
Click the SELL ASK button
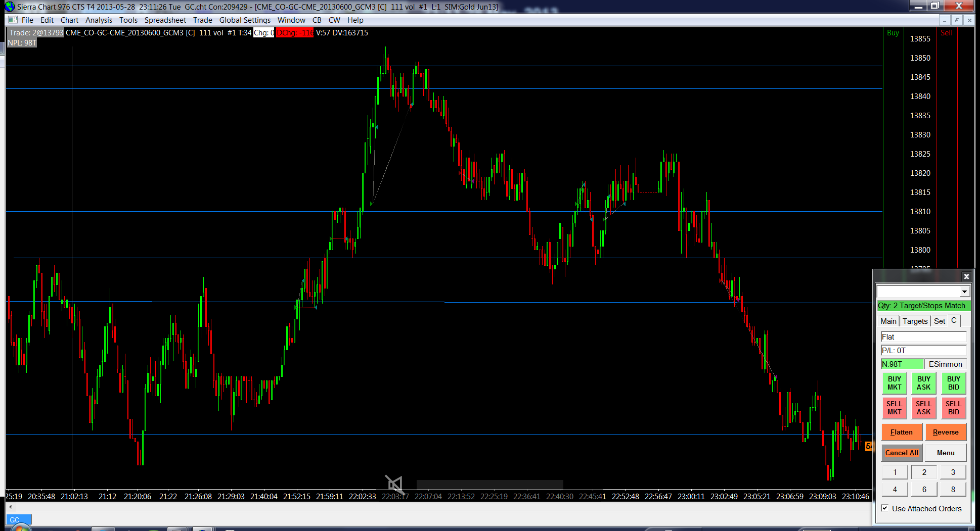coord(923,408)
